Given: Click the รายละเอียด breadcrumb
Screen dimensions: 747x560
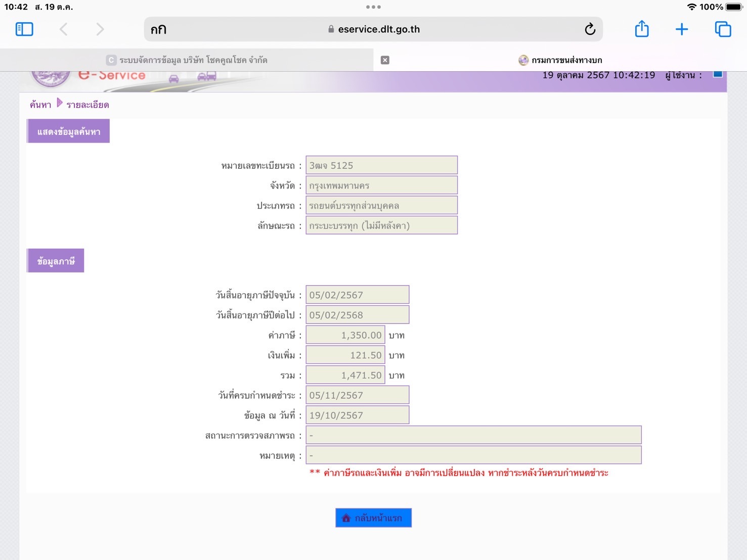Looking at the screenshot, I should 87,105.
